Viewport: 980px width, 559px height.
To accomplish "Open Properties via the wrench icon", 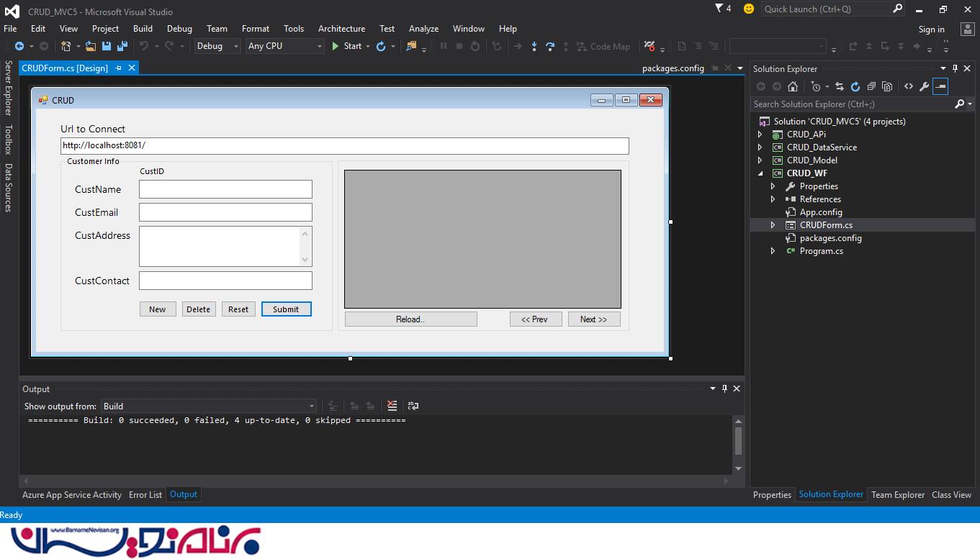I will coord(925,86).
